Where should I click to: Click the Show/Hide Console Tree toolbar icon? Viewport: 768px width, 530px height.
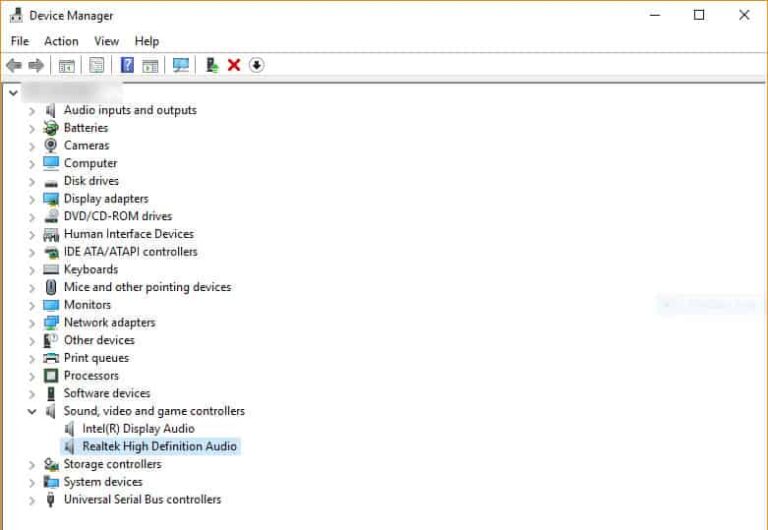tap(67, 66)
